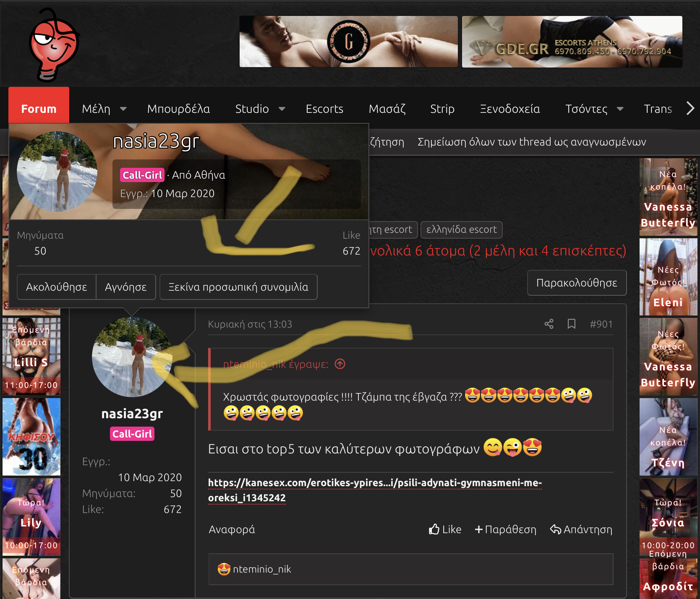Open the Forum tab
700x599 pixels.
[x=39, y=109]
